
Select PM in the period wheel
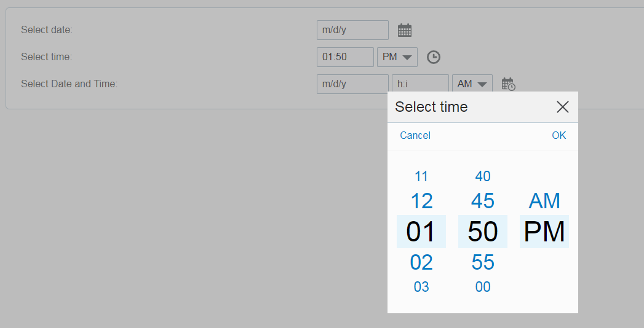(x=544, y=232)
